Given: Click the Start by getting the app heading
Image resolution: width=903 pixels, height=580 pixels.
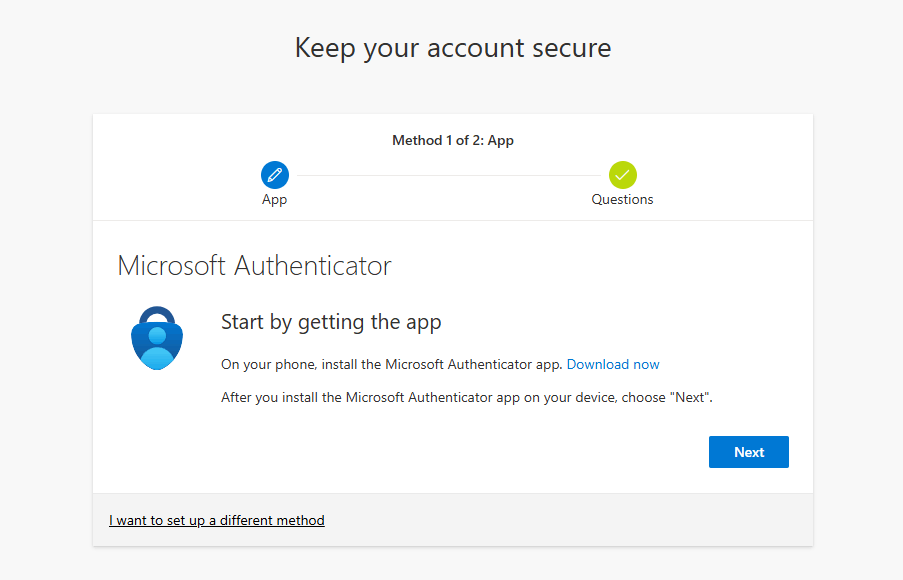Looking at the screenshot, I should 330,321.
